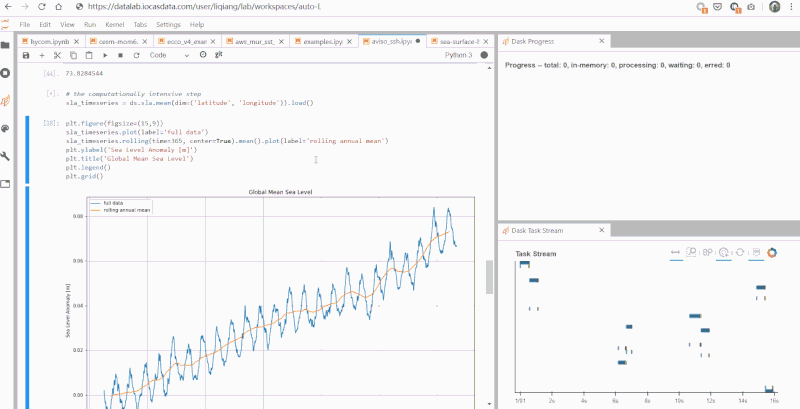The width and height of the screenshot is (800, 409).
Task: Open the tabs sidebar icon
Action: (x=5, y=184)
